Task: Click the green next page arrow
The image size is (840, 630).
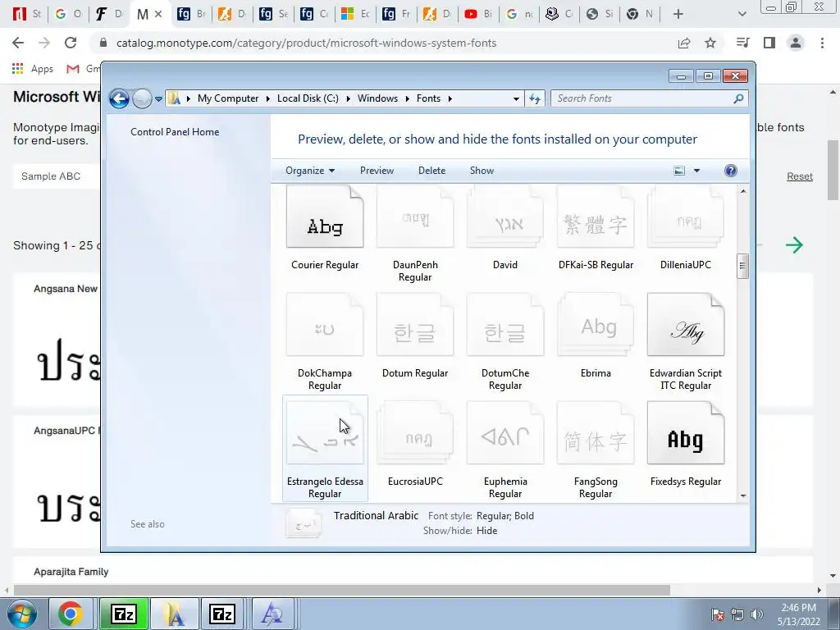Action: [x=794, y=245]
